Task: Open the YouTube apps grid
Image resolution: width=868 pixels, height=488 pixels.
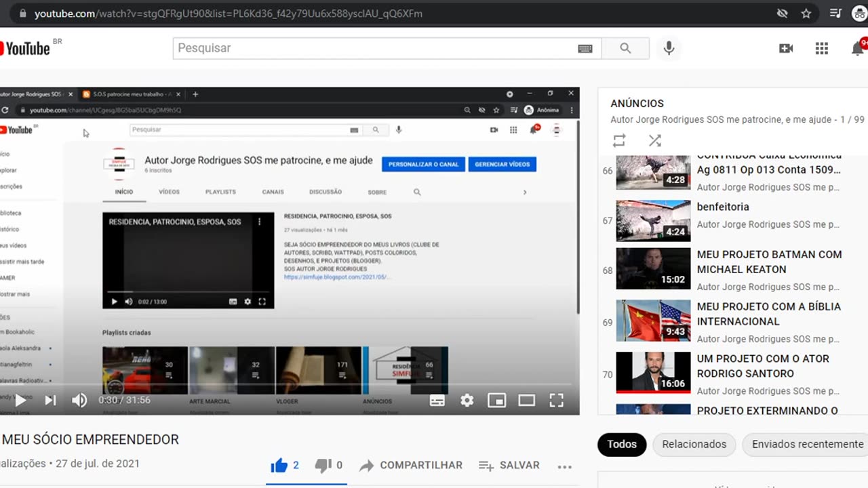Action: (822, 48)
